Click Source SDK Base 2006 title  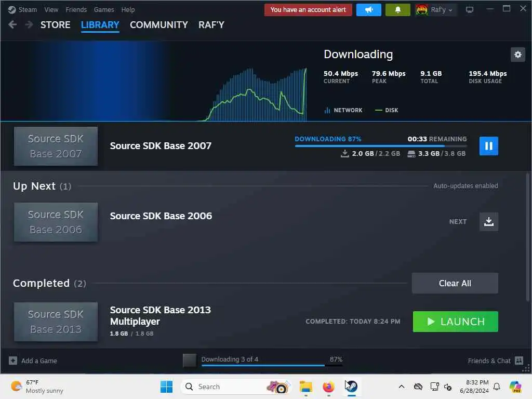[x=161, y=216]
